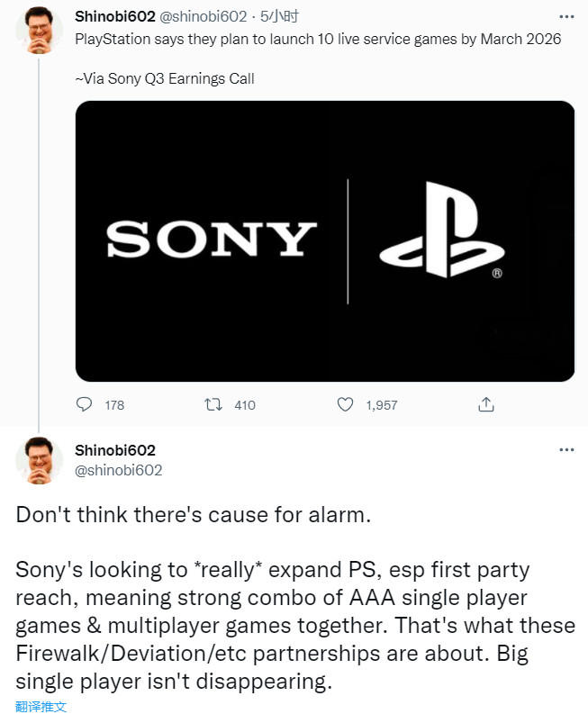Viewport: 588px width, 723px height.
Task: Click the top Shinobi602 display name
Action: click(115, 16)
